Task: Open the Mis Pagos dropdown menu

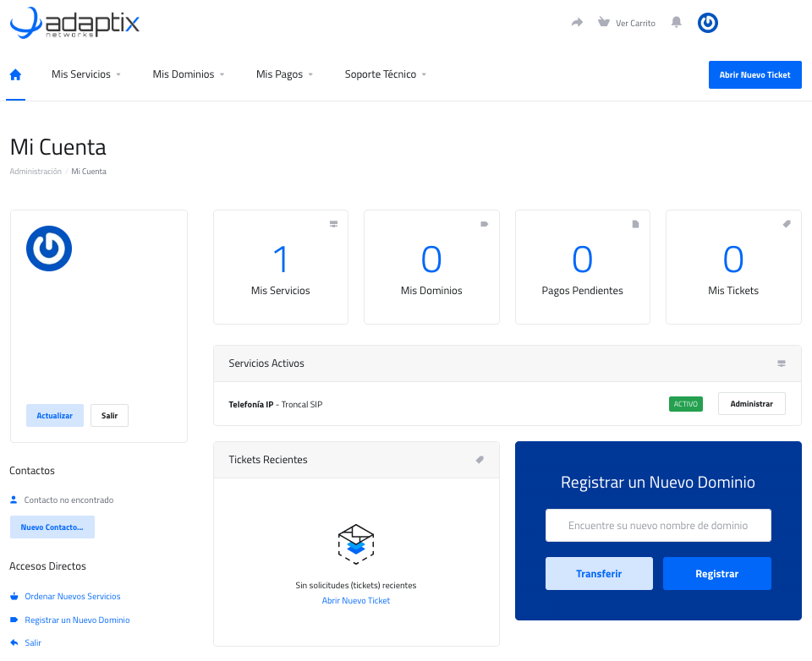Action: tap(284, 74)
